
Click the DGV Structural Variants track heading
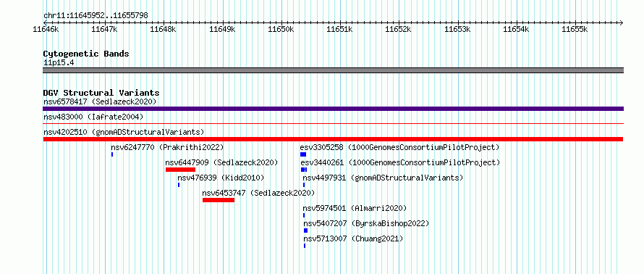pyautogui.click(x=101, y=93)
